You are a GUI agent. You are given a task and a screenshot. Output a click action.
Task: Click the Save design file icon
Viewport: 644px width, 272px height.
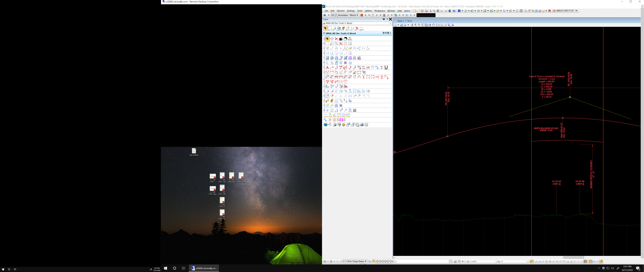pyautogui.click(x=422, y=11)
